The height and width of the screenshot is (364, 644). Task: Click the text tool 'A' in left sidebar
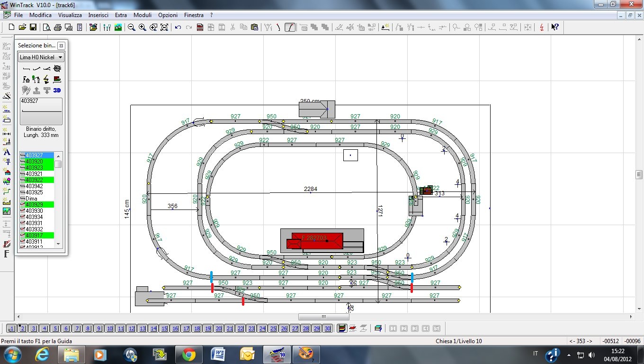tap(7, 152)
